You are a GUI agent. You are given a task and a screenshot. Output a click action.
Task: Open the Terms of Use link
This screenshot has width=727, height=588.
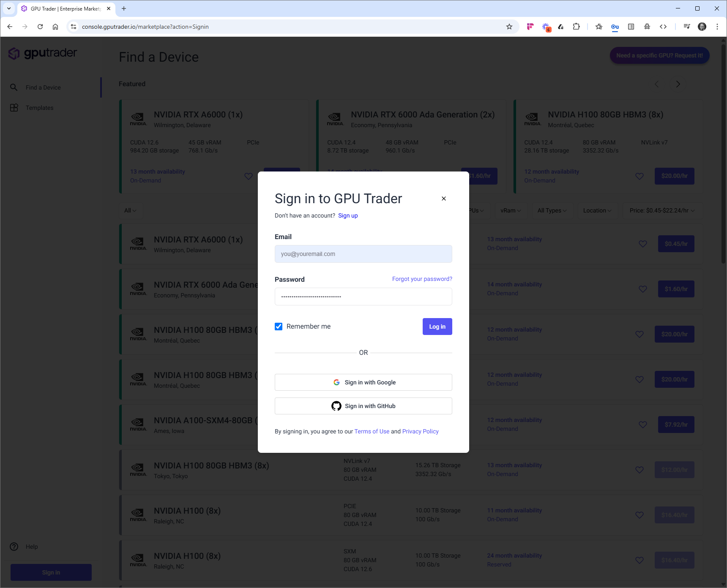pos(372,431)
